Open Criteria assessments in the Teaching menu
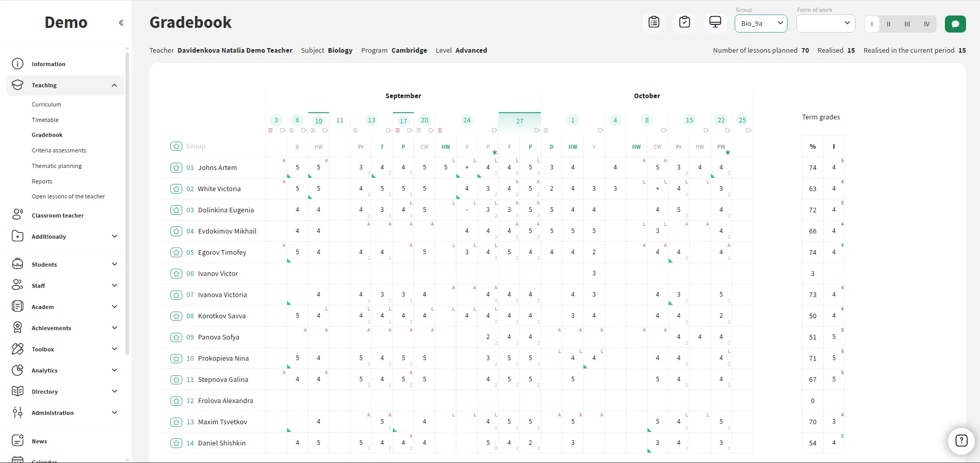This screenshot has width=980, height=463. coord(59,150)
